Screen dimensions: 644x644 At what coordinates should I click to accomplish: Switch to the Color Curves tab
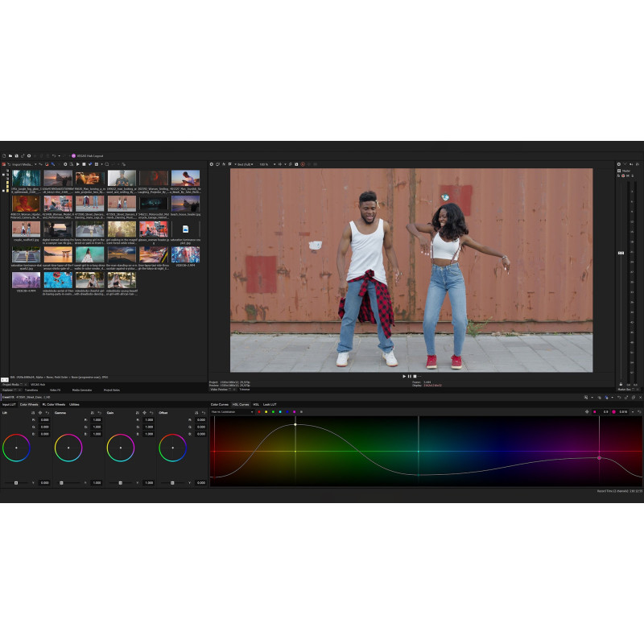[219, 404]
